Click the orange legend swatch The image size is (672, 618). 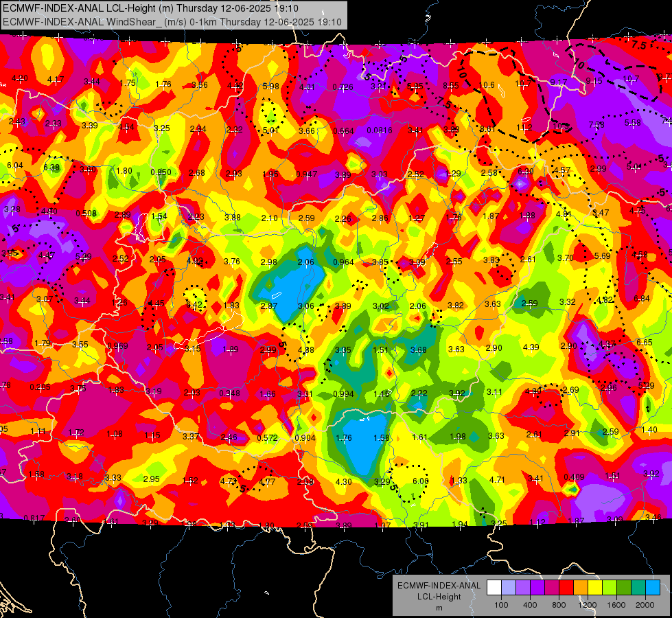coord(580,588)
